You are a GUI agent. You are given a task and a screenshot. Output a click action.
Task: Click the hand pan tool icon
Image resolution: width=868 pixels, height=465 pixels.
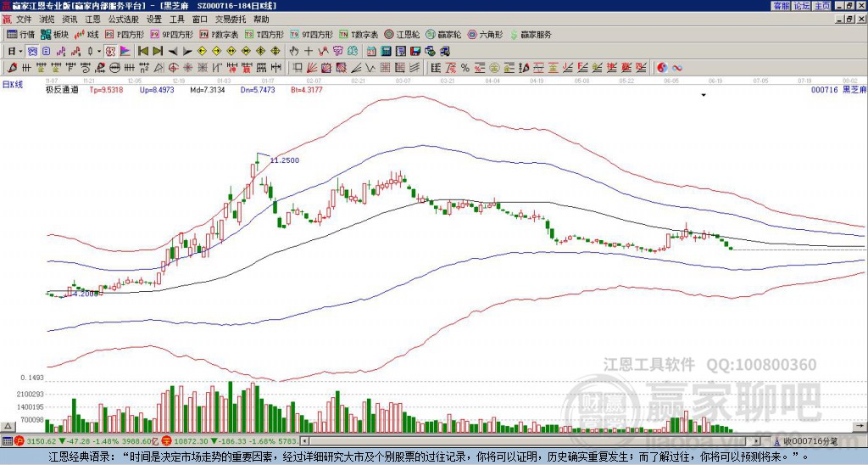pyautogui.click(x=294, y=51)
